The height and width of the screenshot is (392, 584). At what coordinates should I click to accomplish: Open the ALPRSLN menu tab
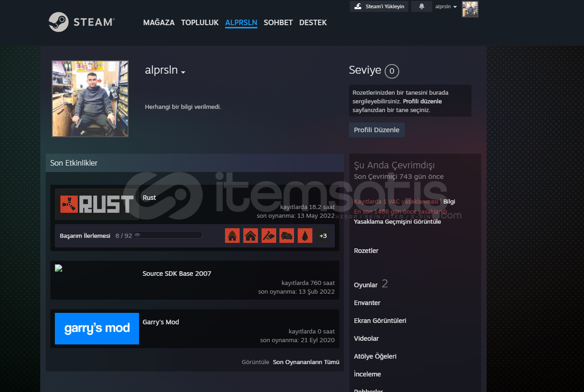241,22
